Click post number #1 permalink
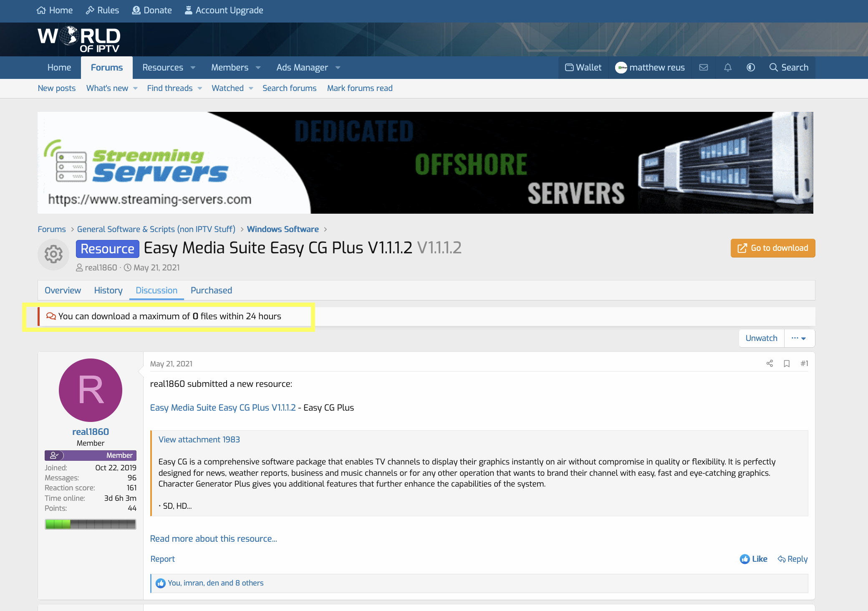Viewport: 868px width, 611px height. tap(805, 364)
